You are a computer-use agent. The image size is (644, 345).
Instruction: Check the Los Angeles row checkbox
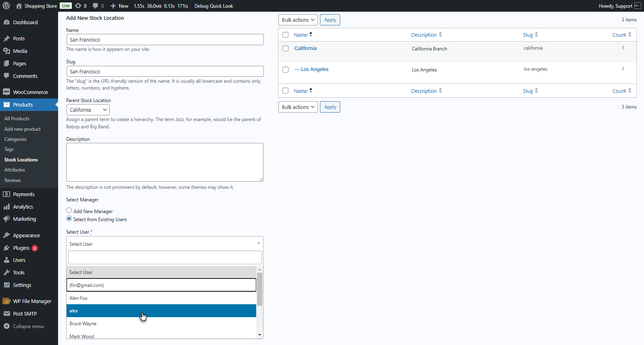(x=286, y=69)
